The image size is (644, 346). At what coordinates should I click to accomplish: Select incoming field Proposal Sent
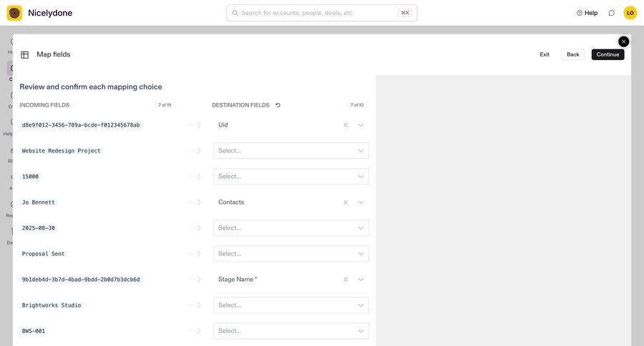pos(43,254)
